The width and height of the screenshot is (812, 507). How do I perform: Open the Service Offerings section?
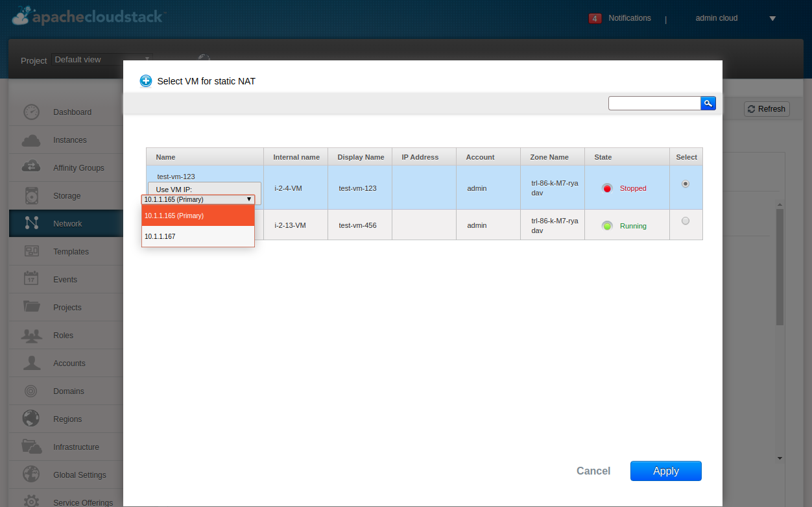tap(83, 502)
